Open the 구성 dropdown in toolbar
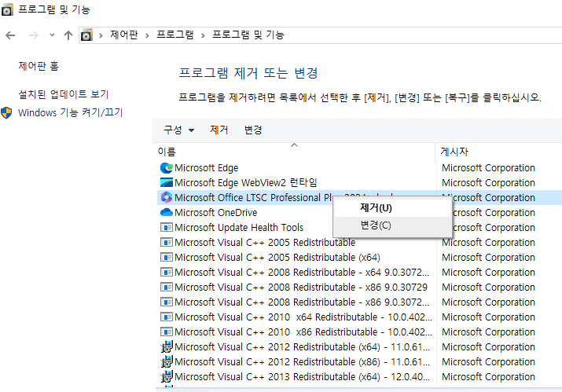Viewport: 562px width, 392px height. [179, 130]
